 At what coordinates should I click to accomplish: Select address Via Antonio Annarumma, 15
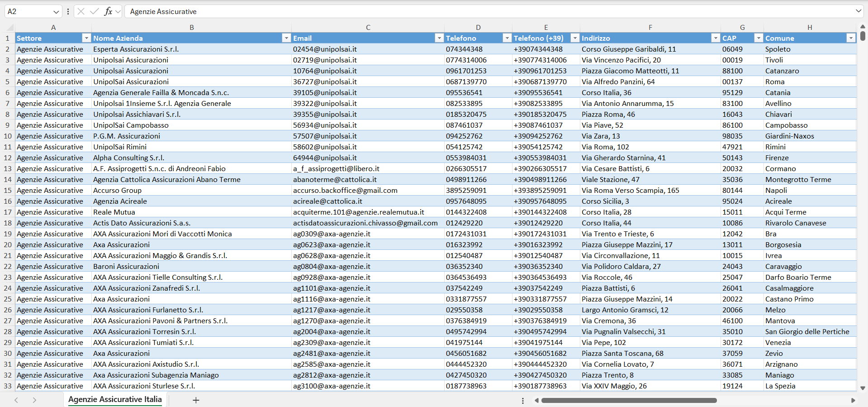coord(650,103)
